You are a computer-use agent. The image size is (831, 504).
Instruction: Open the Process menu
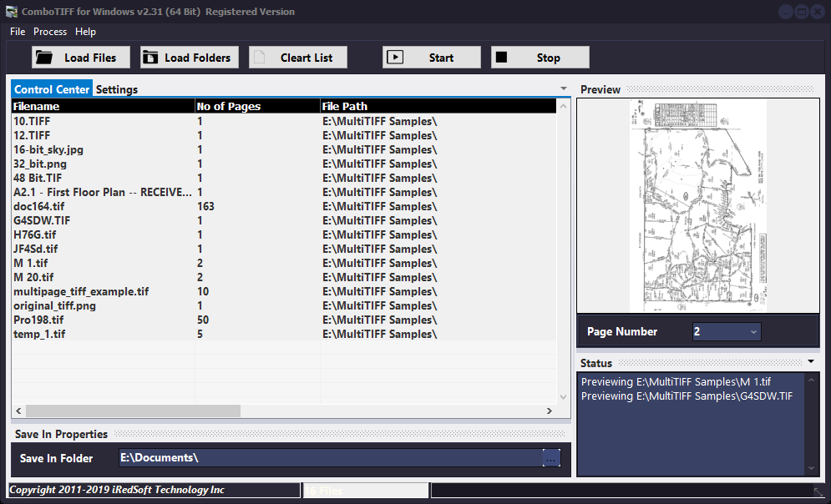[x=49, y=31]
